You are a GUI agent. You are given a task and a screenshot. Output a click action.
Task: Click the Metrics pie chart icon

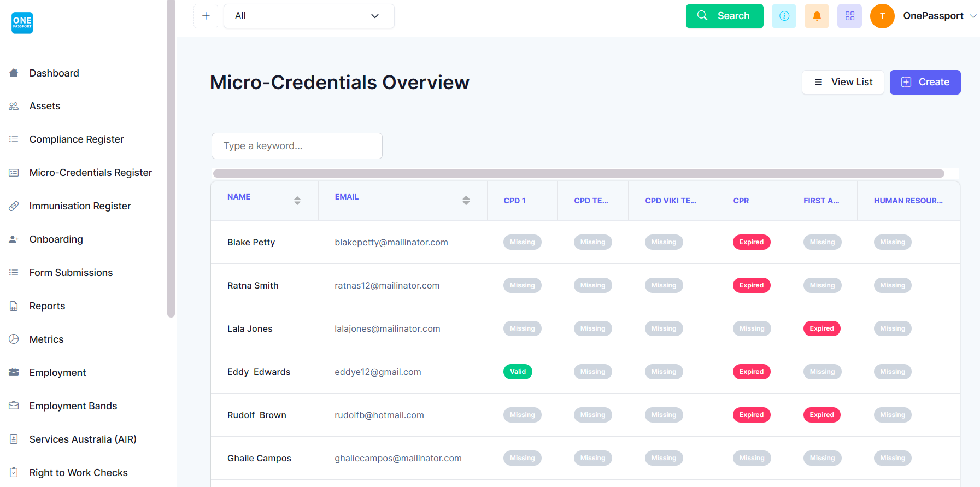click(x=14, y=339)
